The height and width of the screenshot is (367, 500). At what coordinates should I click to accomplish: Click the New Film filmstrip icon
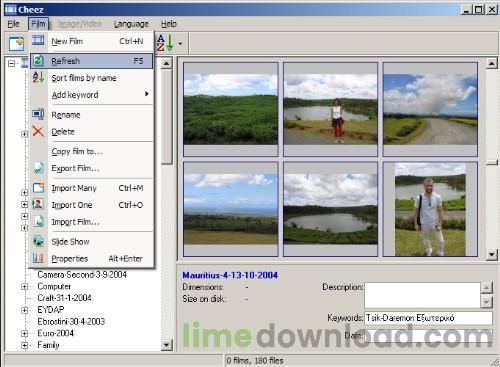[x=38, y=40]
